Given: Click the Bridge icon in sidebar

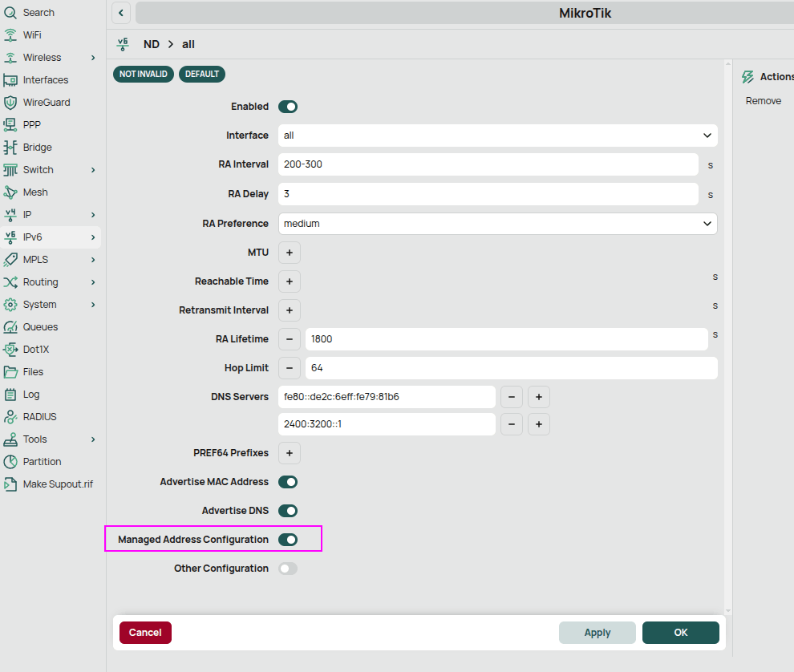Looking at the screenshot, I should tap(10, 148).
